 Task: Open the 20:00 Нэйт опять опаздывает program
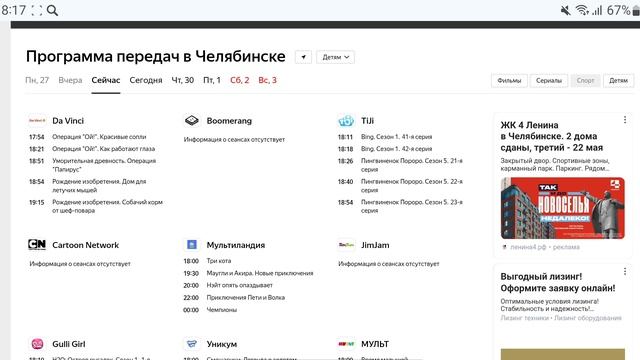[228, 285]
